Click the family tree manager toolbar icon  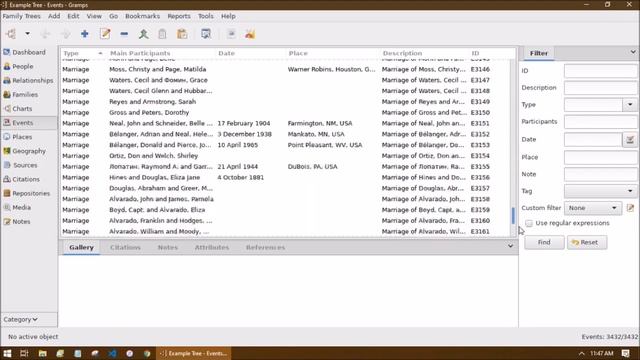click(11, 34)
